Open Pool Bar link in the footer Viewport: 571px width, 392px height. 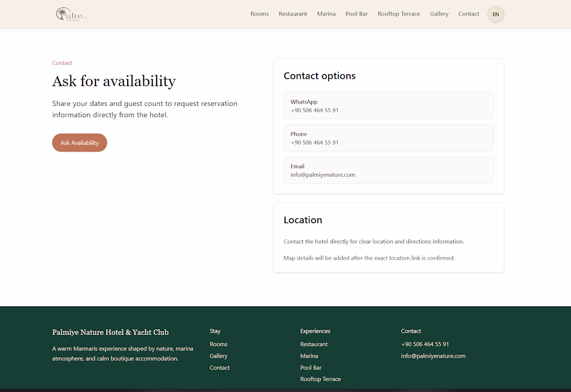(x=311, y=368)
